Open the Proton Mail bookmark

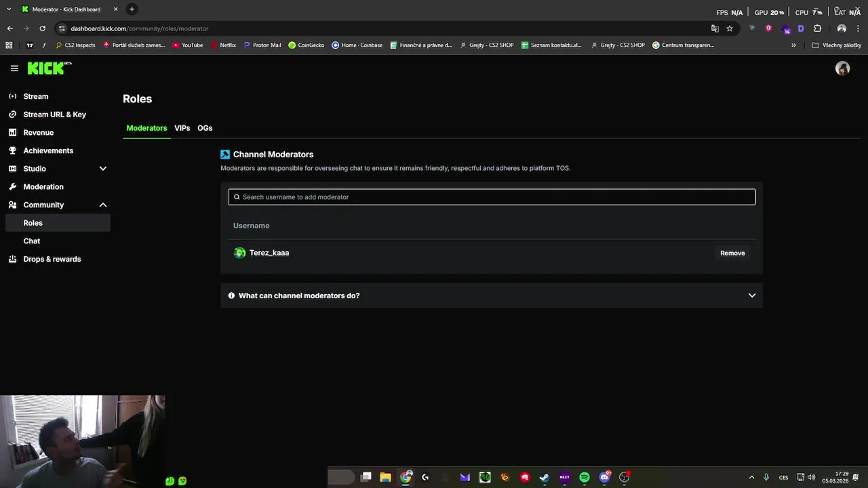click(x=262, y=45)
